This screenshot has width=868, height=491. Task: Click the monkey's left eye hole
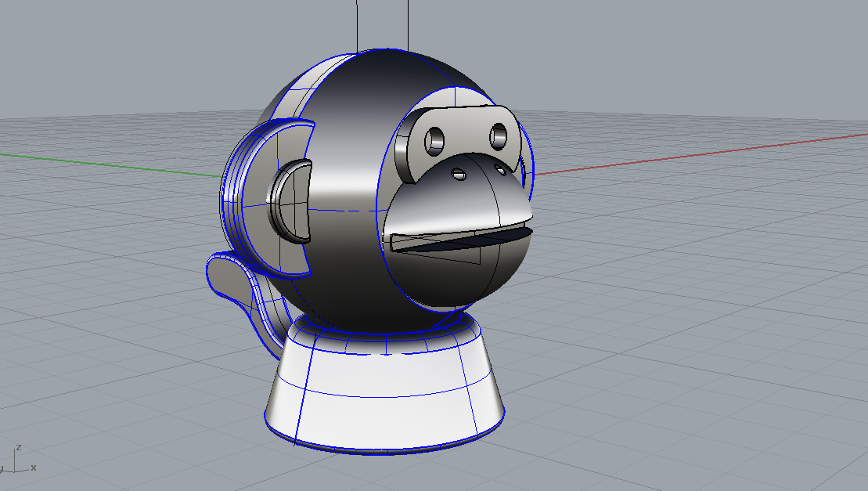[x=434, y=141]
